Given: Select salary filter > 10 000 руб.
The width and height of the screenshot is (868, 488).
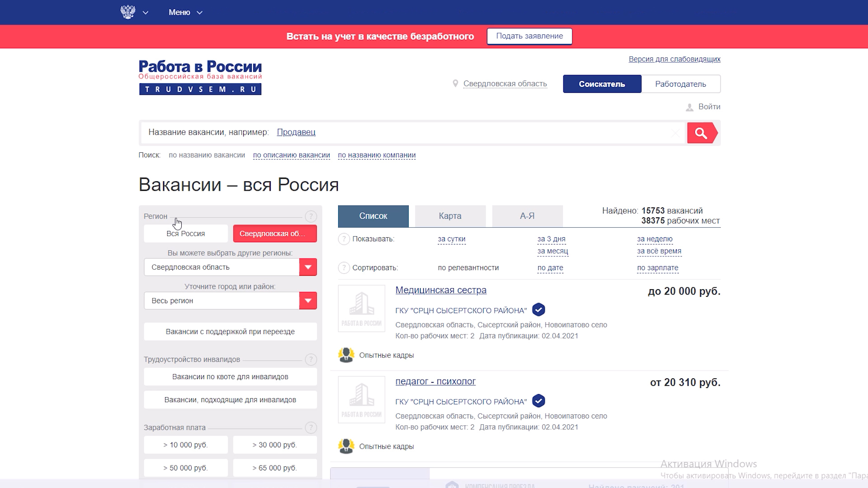Looking at the screenshot, I should (x=186, y=445).
